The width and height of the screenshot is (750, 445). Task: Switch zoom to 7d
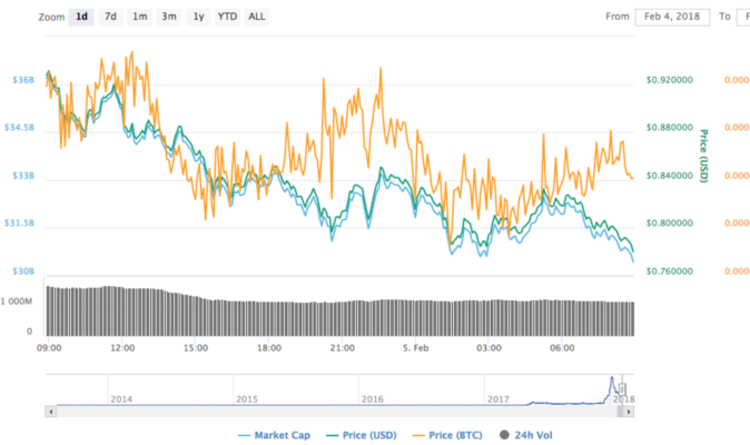[x=110, y=16]
